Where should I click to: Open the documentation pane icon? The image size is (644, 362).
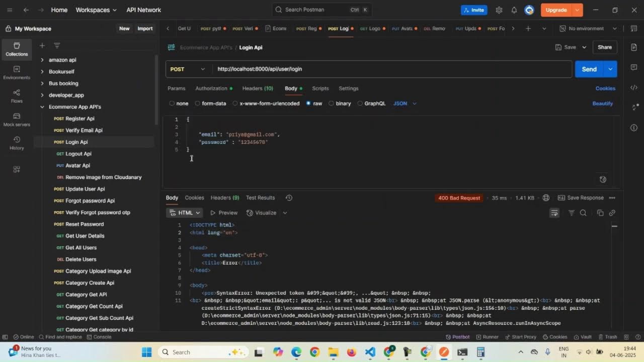tap(633, 47)
